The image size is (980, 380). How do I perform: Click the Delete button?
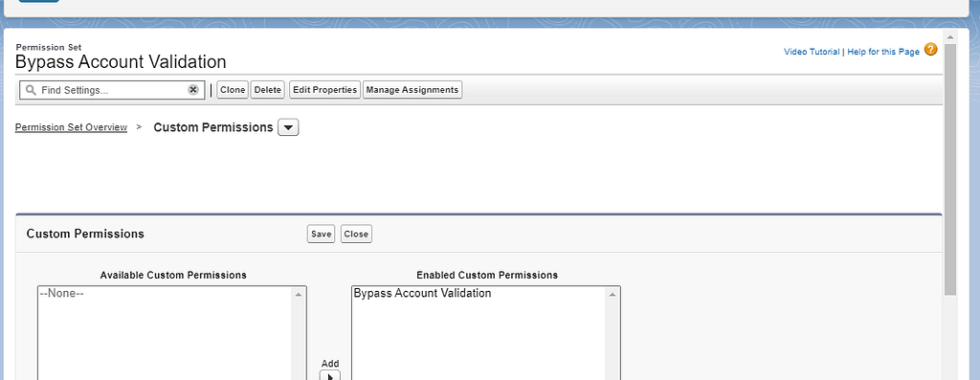click(268, 90)
